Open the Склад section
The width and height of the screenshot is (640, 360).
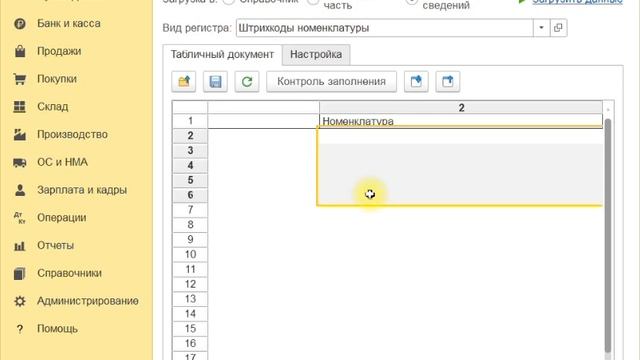[52, 107]
